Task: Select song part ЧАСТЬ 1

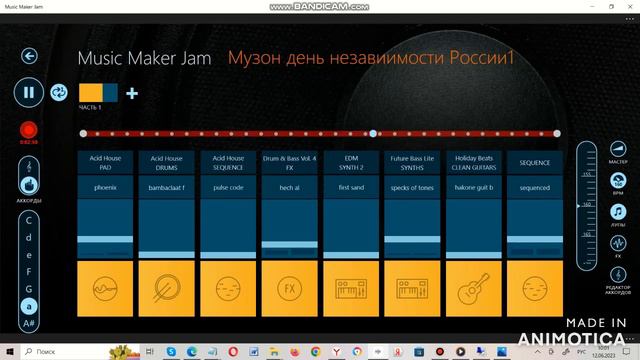Action: pyautogui.click(x=98, y=93)
